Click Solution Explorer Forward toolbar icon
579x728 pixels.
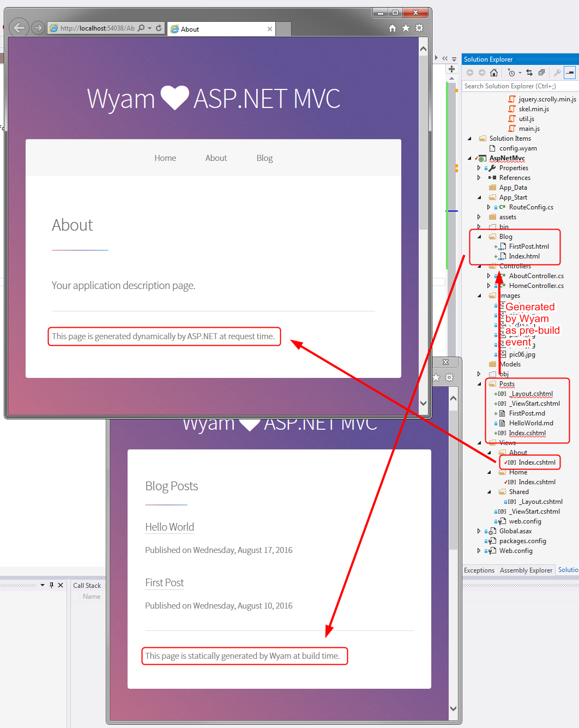tap(482, 73)
